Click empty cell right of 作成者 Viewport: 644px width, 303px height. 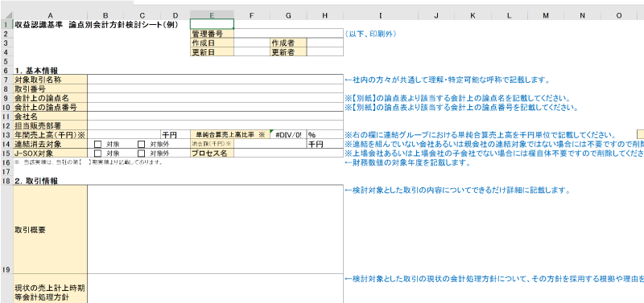tap(325, 43)
